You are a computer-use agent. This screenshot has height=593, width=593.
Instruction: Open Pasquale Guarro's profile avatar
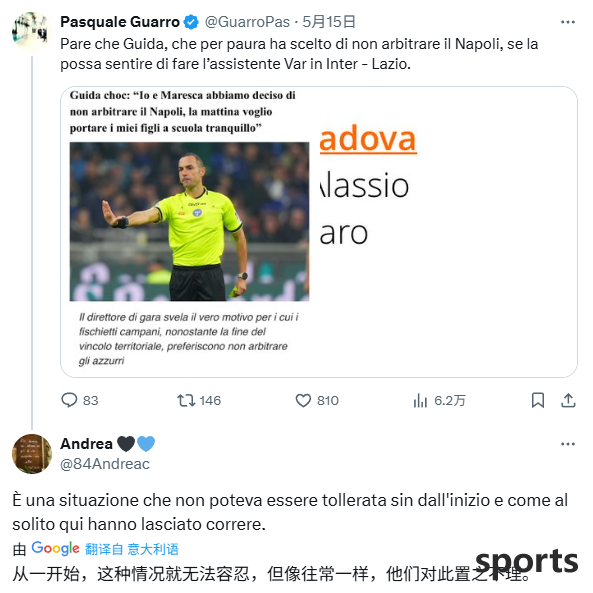click(32, 31)
